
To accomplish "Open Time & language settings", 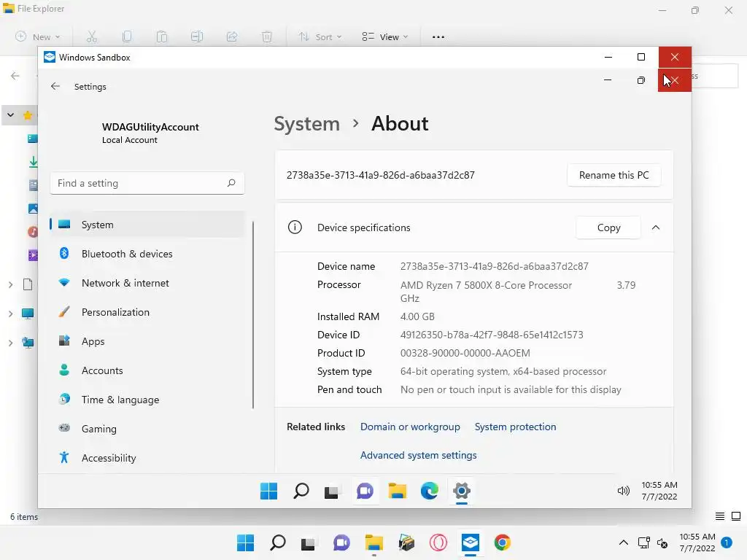I will click(x=147, y=399).
